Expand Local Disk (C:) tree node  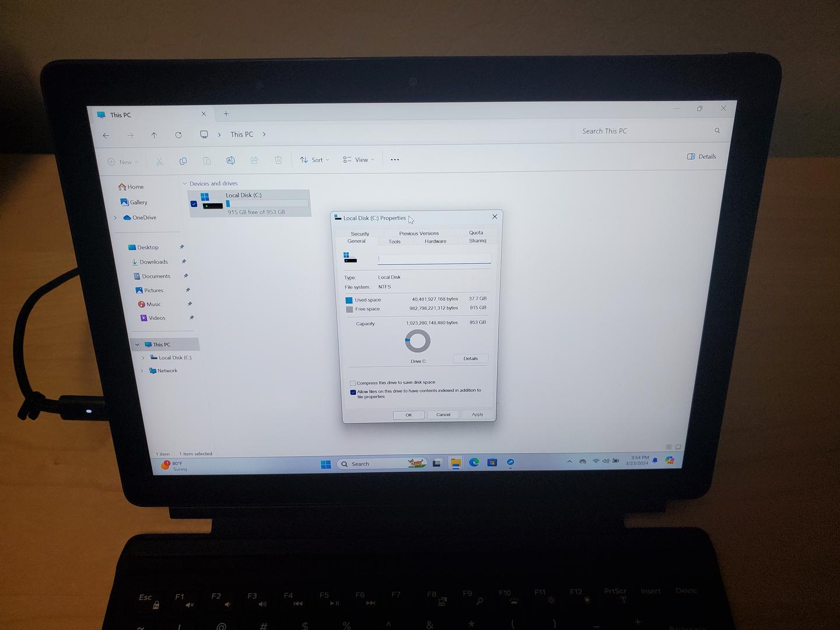(143, 358)
